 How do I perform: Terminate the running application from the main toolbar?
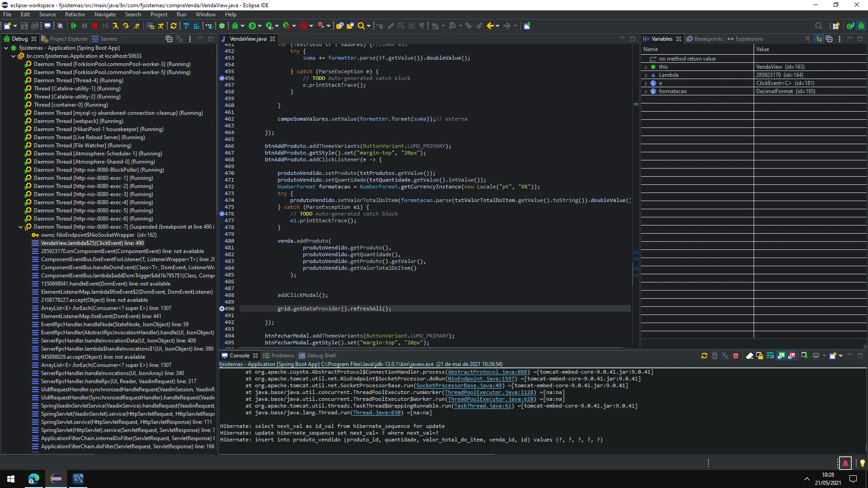point(95,26)
